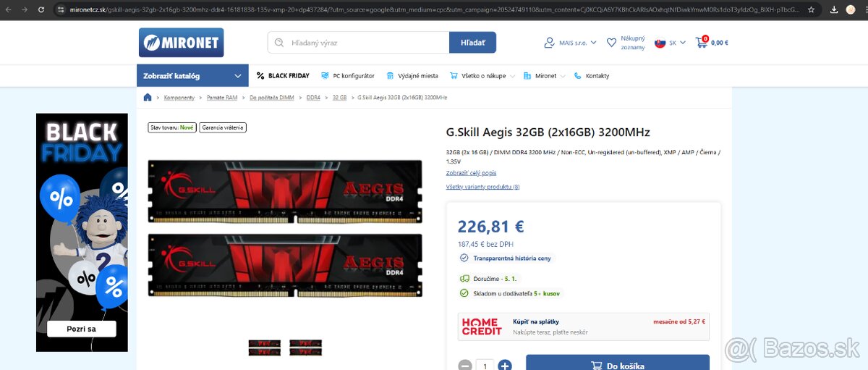Viewport: 868px width, 370px height.
Task: Go to DDR4 breadcrumb
Action: [313, 97]
